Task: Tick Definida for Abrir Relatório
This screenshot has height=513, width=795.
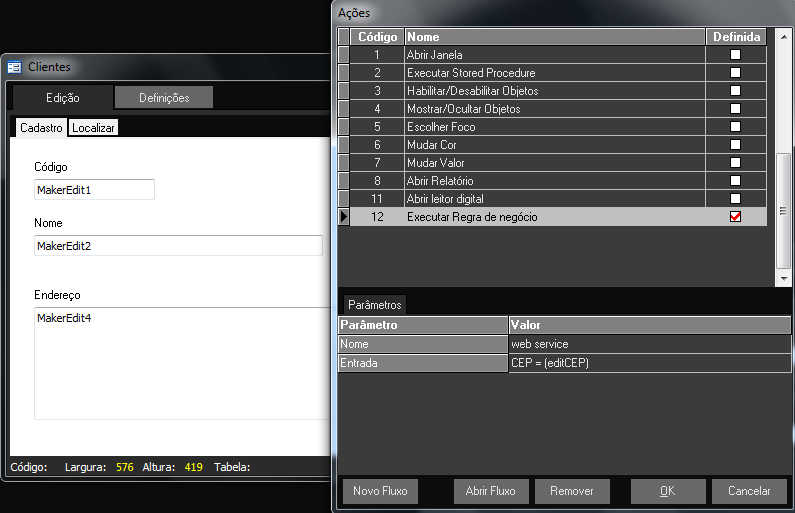Action: point(736,181)
